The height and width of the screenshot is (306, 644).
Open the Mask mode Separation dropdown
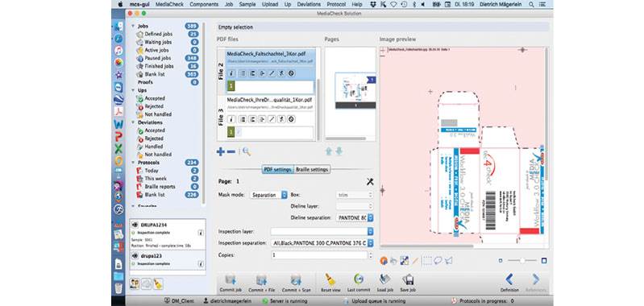click(x=269, y=195)
